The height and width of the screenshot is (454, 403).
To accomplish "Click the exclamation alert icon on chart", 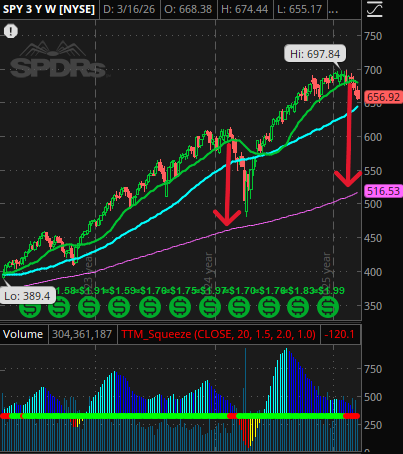I will pyautogui.click(x=11, y=31).
